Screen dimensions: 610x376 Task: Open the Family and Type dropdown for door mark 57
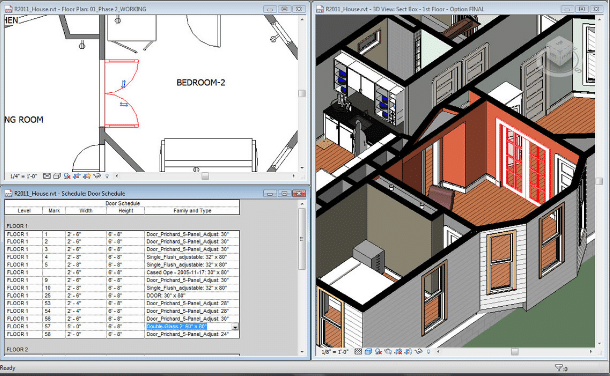pos(235,327)
